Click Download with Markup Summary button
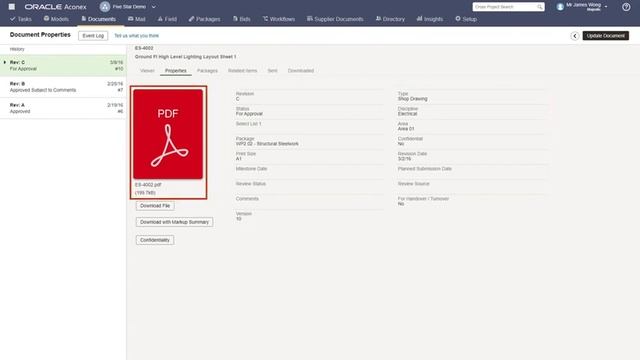Image resolution: width=640 pixels, height=360 pixels. 174,222
